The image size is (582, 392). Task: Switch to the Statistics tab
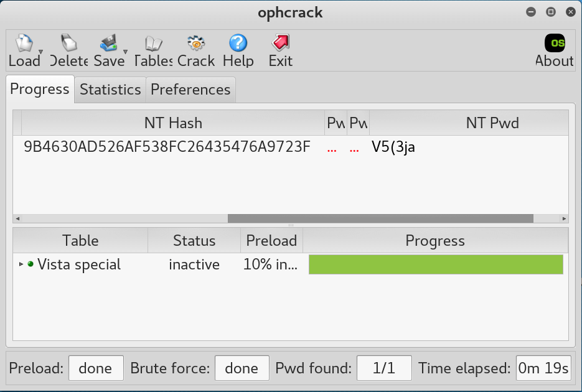[x=110, y=90]
